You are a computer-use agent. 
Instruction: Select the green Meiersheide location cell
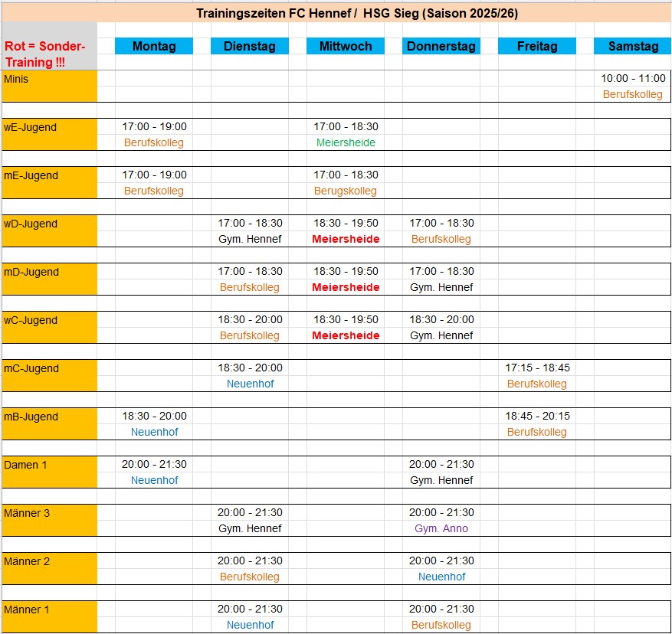[346, 142]
